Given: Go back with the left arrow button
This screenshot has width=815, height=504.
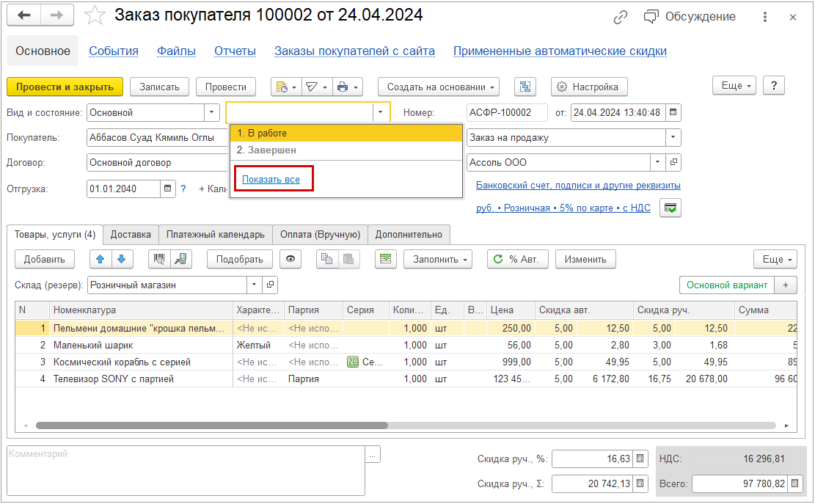Looking at the screenshot, I should click(x=24, y=15).
